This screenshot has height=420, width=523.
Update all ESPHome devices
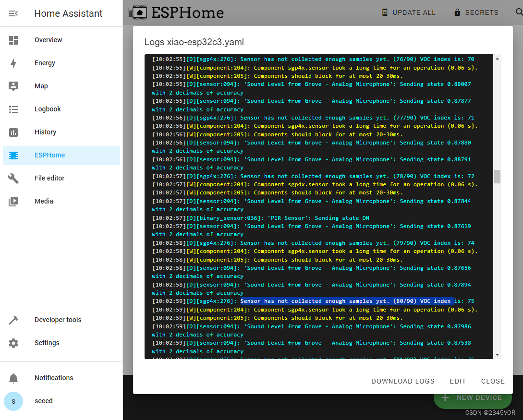tap(409, 12)
